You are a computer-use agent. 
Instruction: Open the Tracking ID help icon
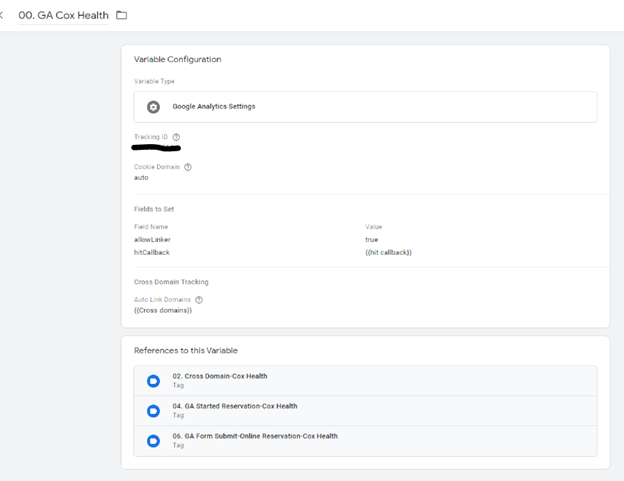176,137
